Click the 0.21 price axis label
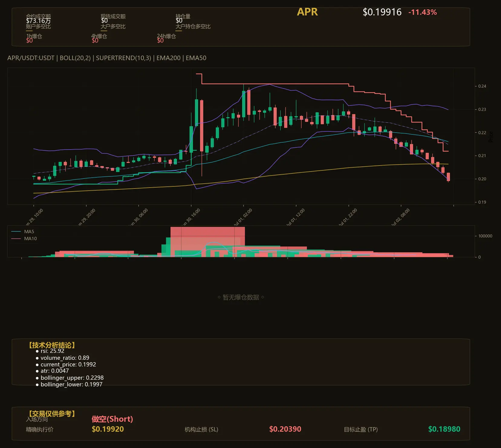The image size is (501, 448). tap(482, 156)
